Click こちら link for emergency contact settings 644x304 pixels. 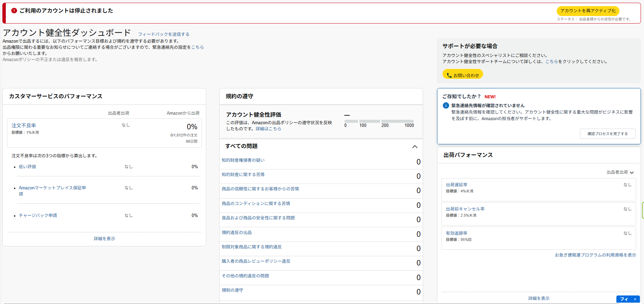point(197,47)
